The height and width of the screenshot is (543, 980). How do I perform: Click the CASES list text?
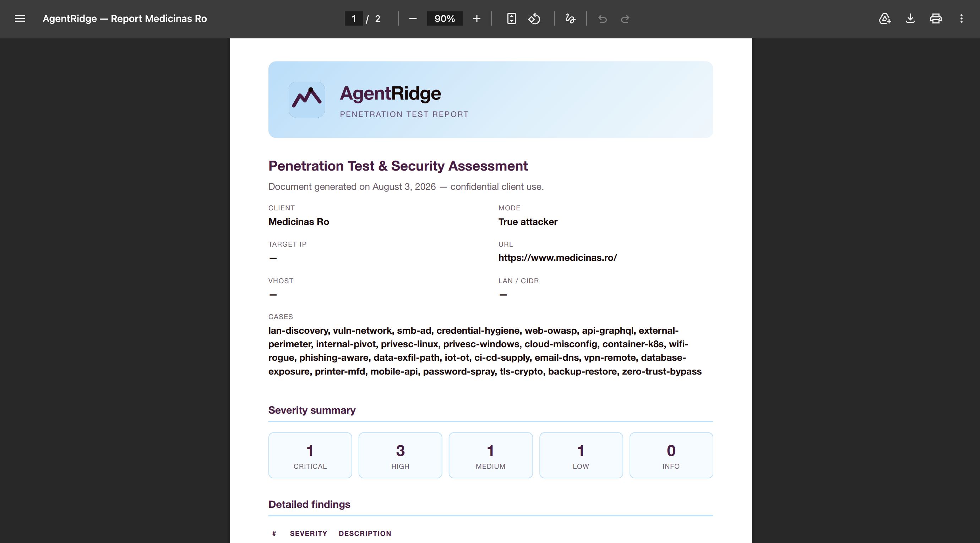485,351
